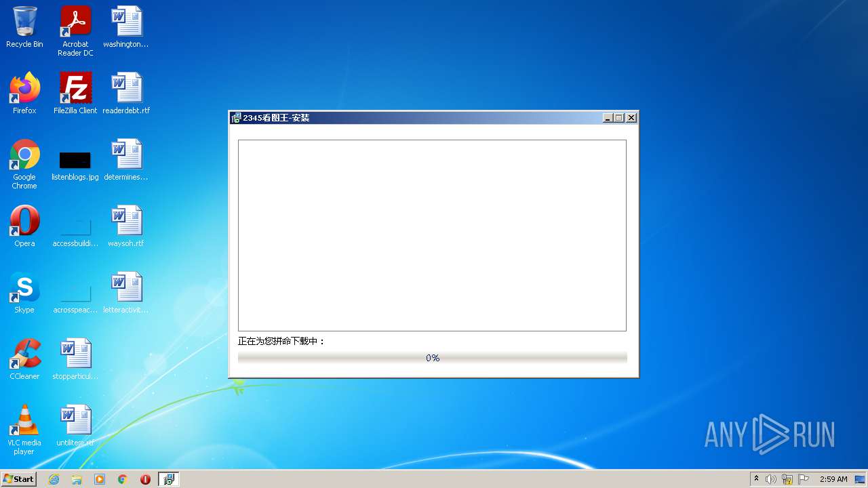The width and height of the screenshot is (868, 488).
Task: Select the stopparticul document icon
Action: 75,359
